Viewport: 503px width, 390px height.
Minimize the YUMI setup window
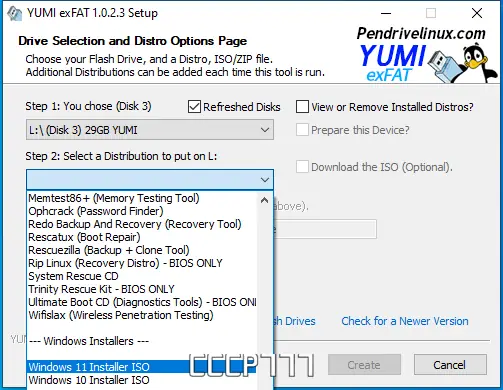tap(386, 13)
